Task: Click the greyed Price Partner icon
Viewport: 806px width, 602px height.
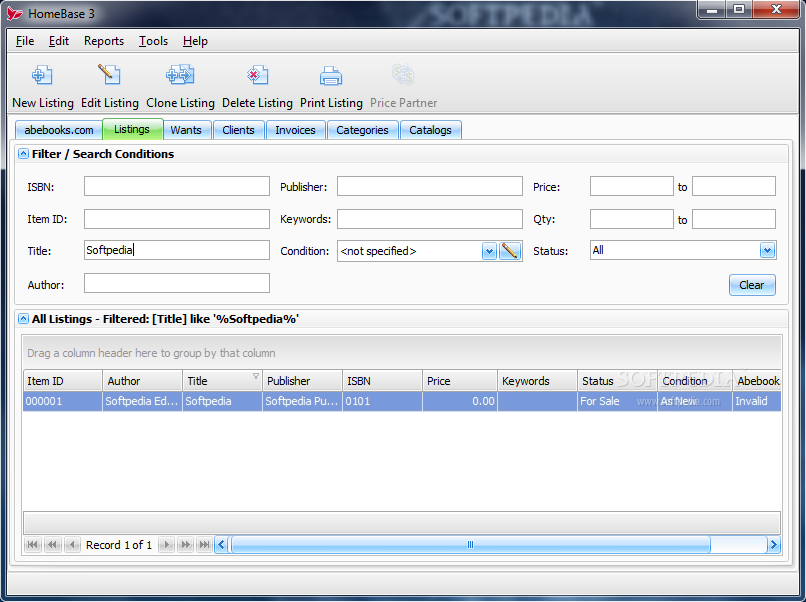Action: click(x=403, y=75)
